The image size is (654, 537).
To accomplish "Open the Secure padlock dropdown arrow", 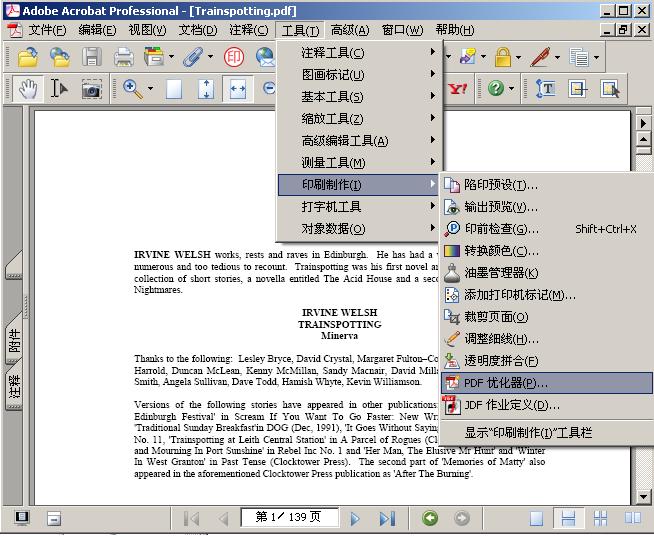I will tap(517, 57).
